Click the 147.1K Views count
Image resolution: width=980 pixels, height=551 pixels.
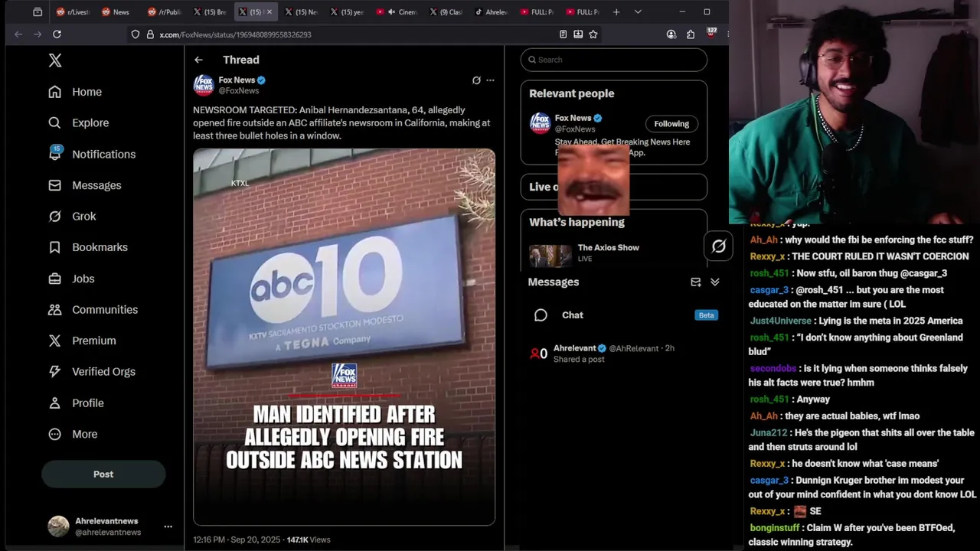309,540
